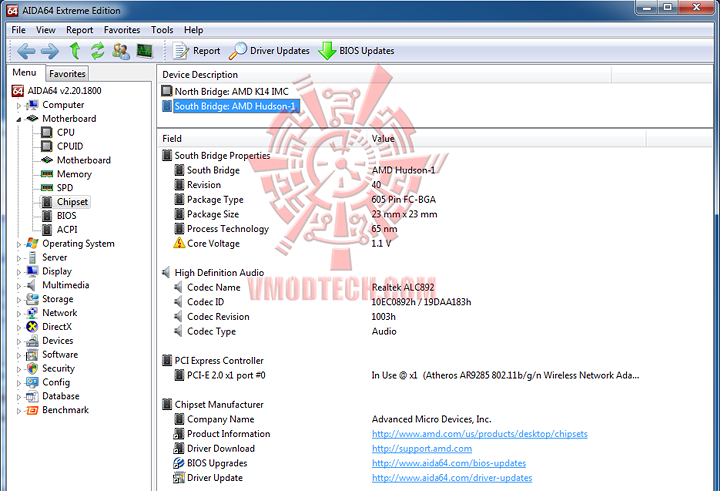This screenshot has width=720, height=491.
Task: Click the DirectX yellow X icon
Action: point(32,327)
